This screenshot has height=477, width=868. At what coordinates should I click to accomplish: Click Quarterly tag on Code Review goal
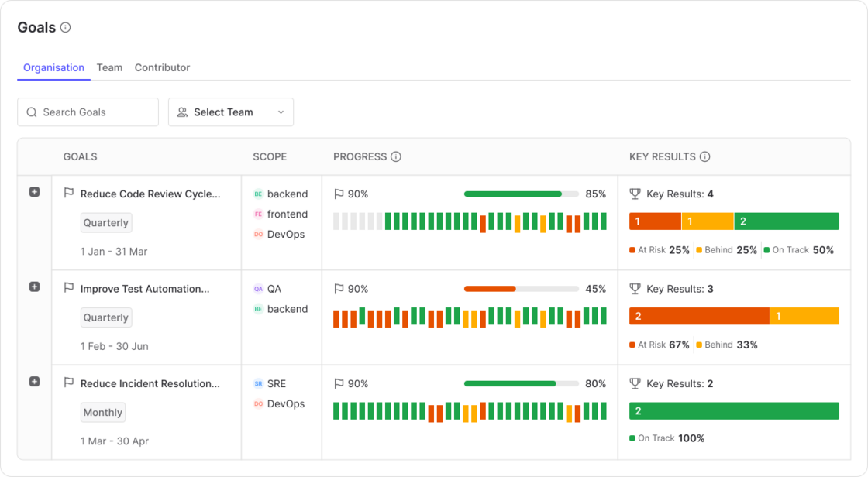[105, 222]
